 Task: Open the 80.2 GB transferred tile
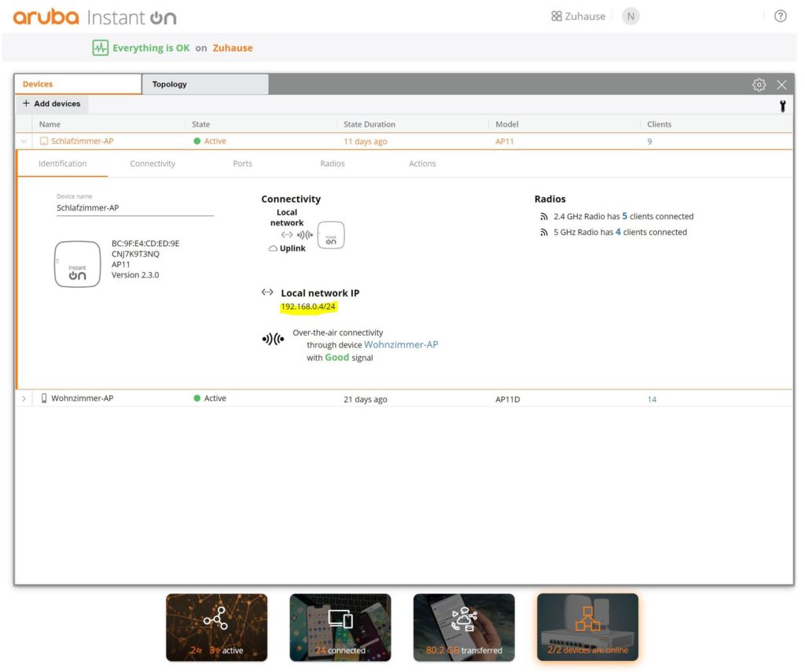click(464, 627)
